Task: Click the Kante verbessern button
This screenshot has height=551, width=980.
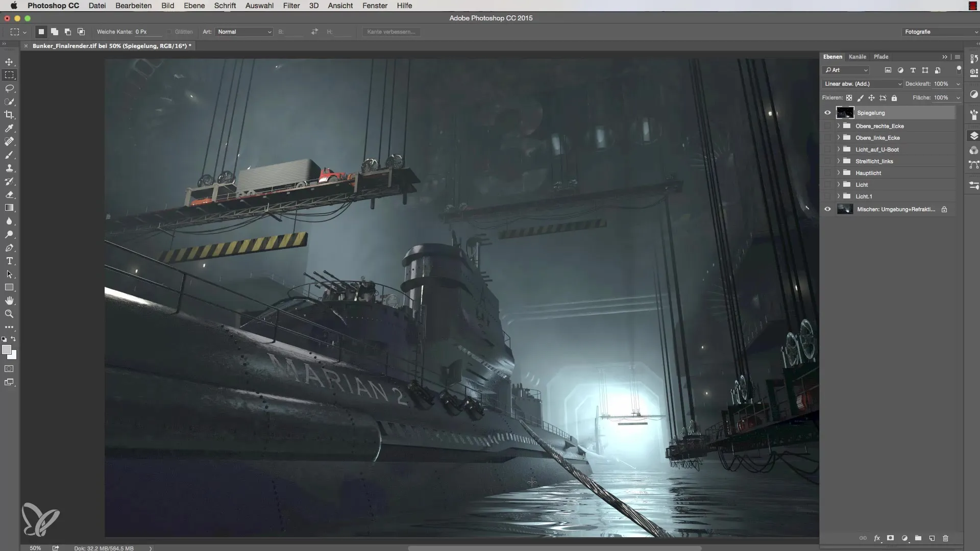Action: 391,32
